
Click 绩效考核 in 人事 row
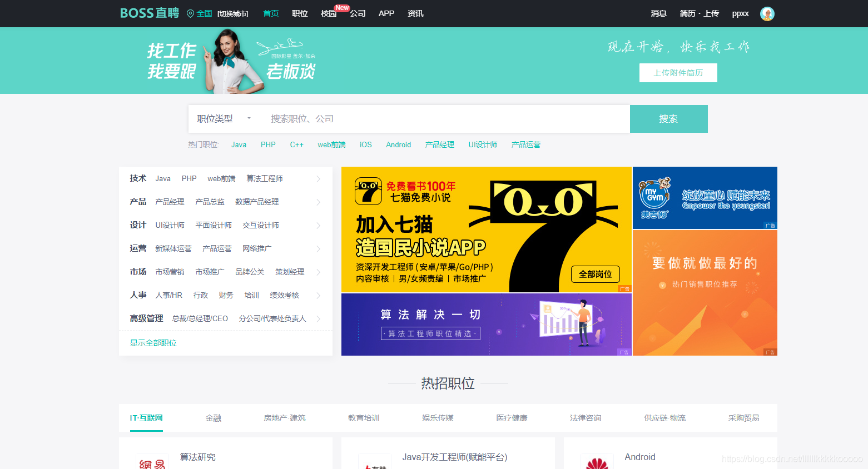point(284,295)
